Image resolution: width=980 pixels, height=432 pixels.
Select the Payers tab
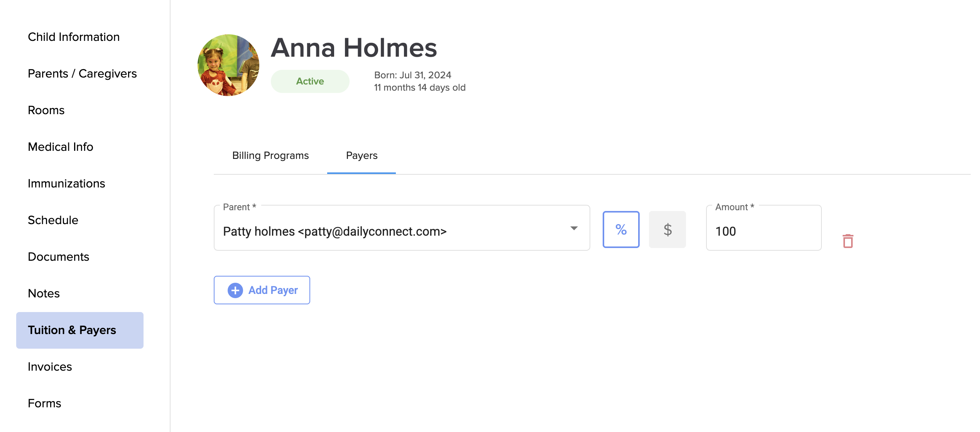(362, 155)
